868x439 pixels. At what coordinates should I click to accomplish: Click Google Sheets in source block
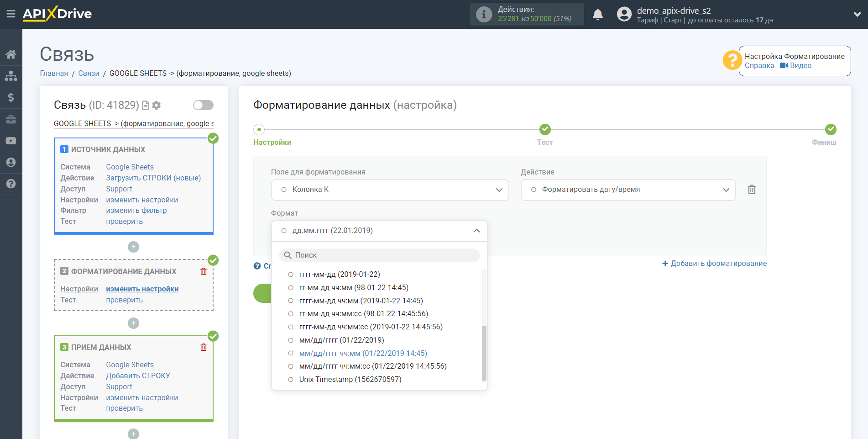pos(130,167)
